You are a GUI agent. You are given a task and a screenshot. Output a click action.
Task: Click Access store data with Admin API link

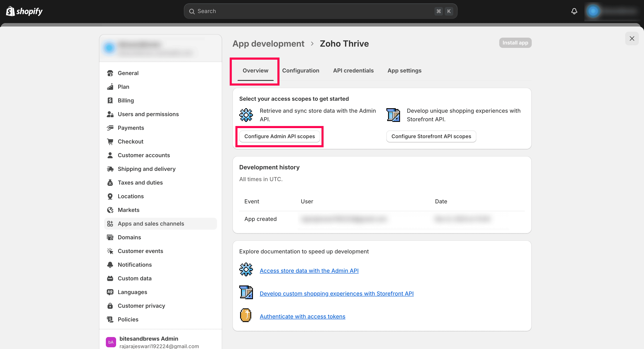pos(309,270)
